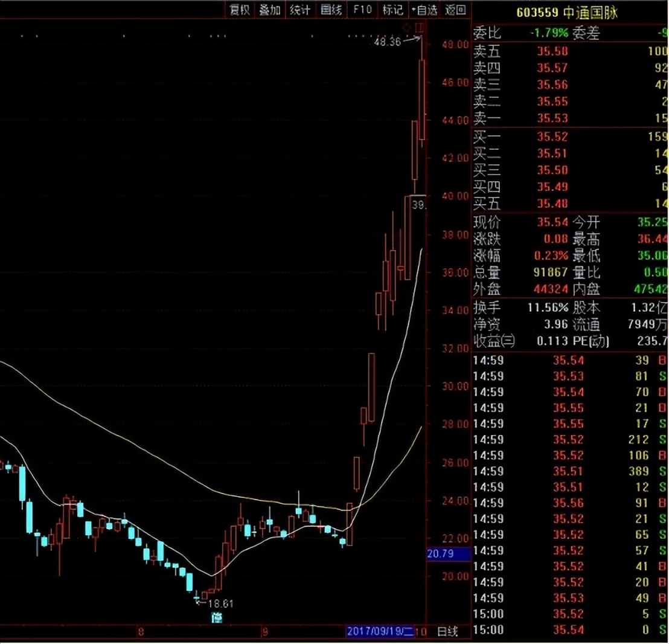Screen dimensions: 669x644
Task: Click the 换手 value 11.56%
Action: point(548,308)
